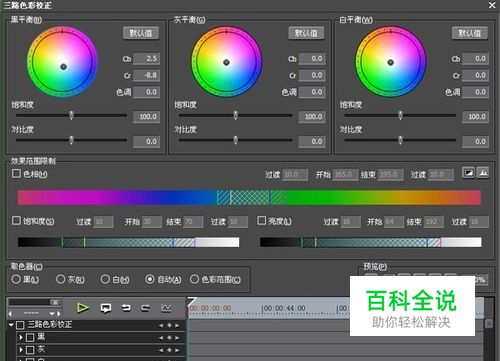Click the hue range rainbow bar
Image resolution: width=500 pixels, height=361 pixels.
(x=249, y=198)
